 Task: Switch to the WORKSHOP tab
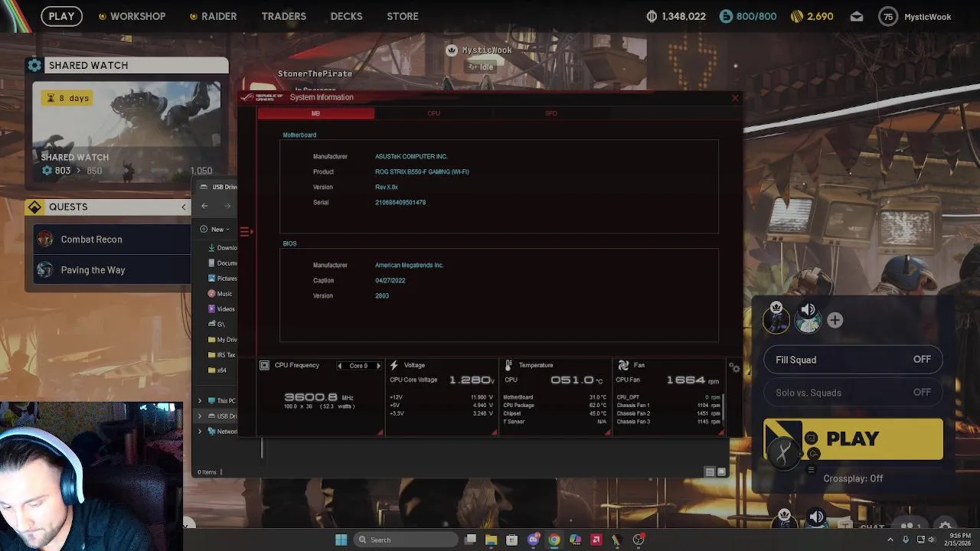[x=132, y=16]
